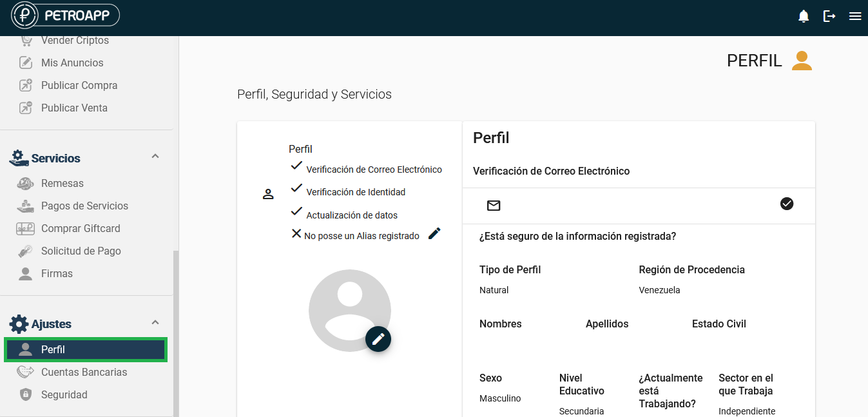Open the hamburger menu
The height and width of the screenshot is (417, 868).
pos(855,17)
